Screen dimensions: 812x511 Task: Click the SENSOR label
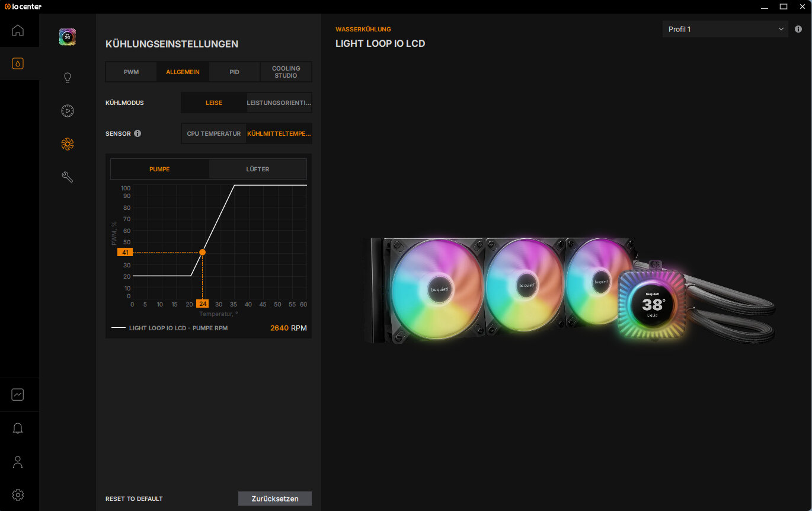118,133
